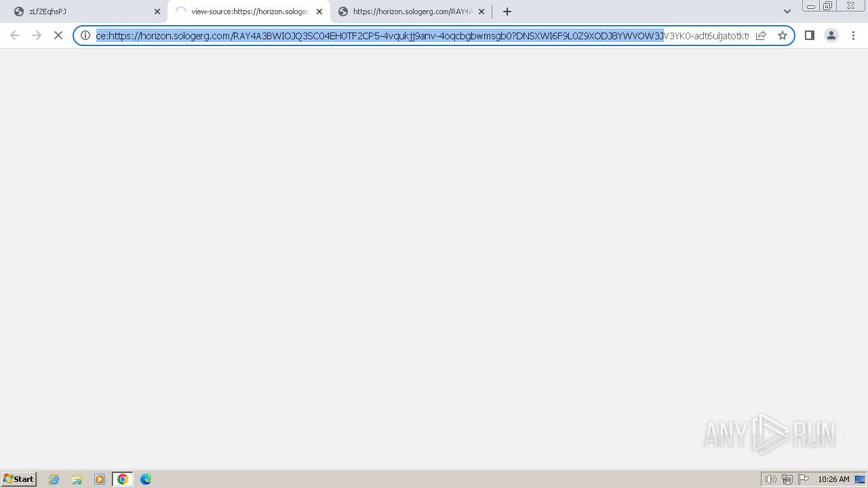
Task: Go forward to next page
Action: click(x=37, y=35)
